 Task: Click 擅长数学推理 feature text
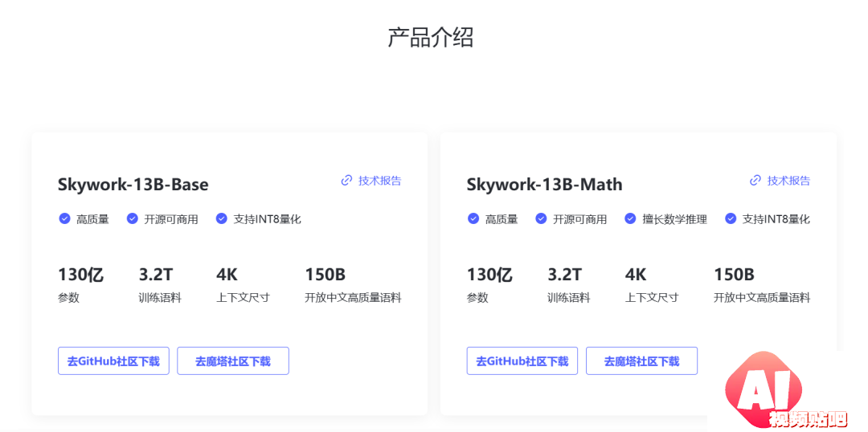click(x=675, y=219)
